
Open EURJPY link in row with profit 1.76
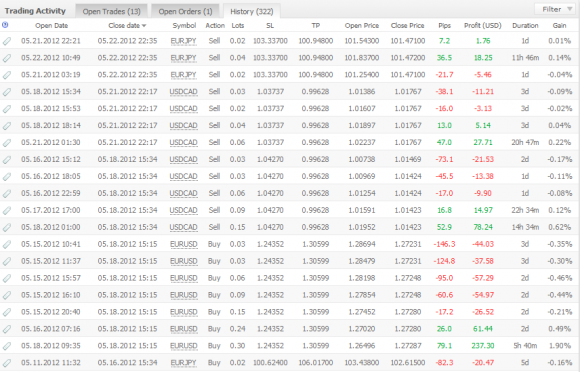click(x=183, y=41)
